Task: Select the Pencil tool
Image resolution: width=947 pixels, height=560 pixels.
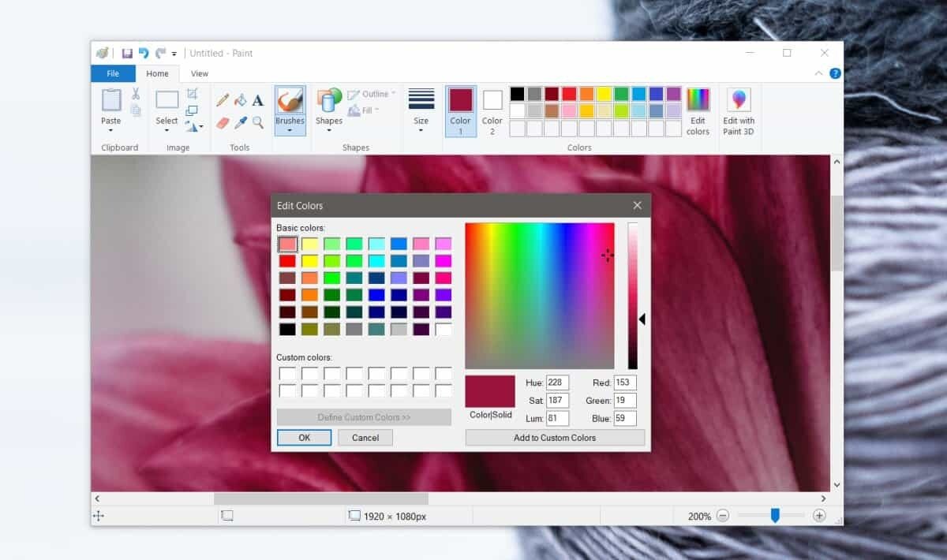Action: (223, 100)
